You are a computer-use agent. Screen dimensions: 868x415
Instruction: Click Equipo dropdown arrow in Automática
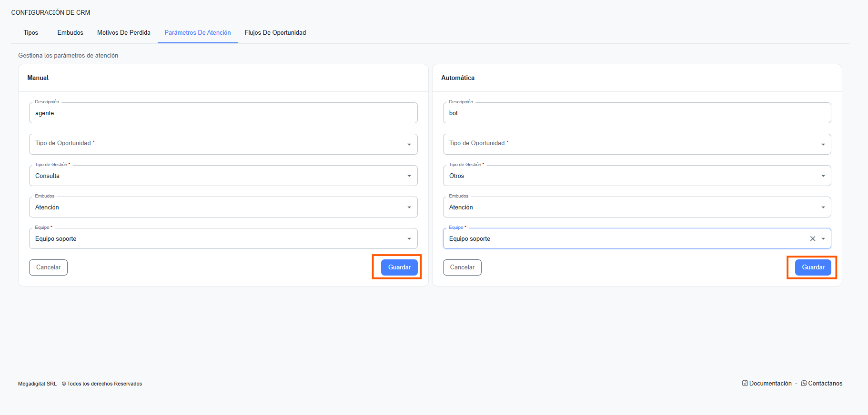[x=823, y=239]
